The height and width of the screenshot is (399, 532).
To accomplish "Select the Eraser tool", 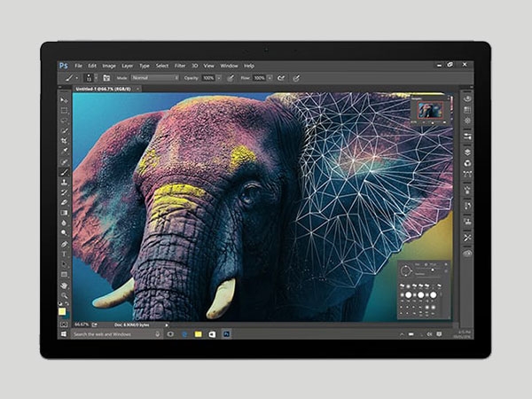I will coord(64,202).
